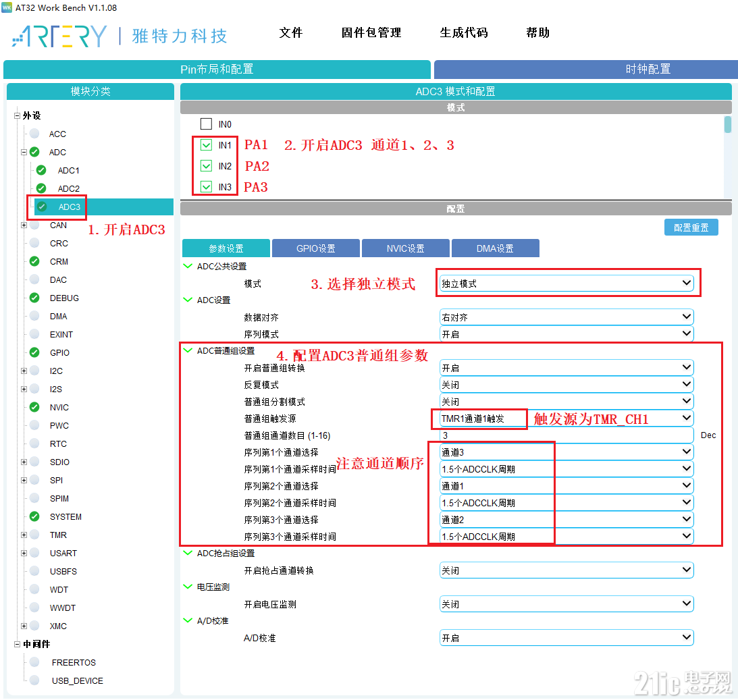Screen dimensions: 738x700
Task: Click the AT32 Work Bench title bar icon
Action: click(x=7, y=7)
